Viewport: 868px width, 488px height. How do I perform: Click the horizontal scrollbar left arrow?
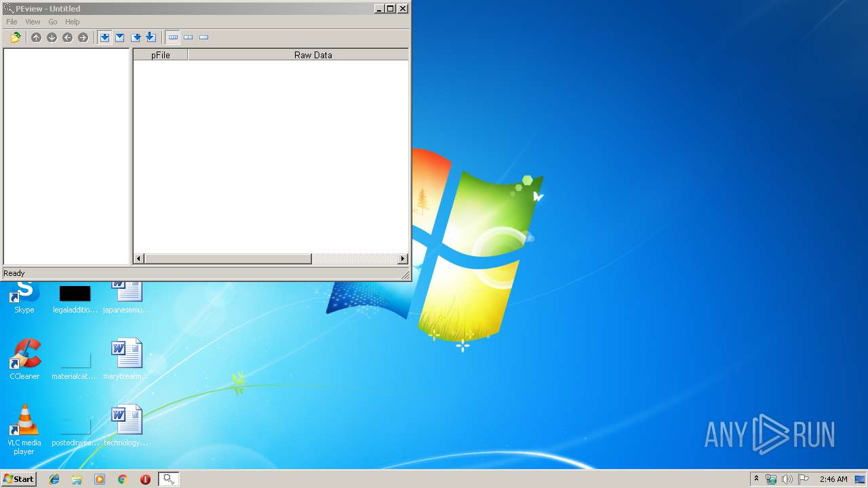[x=139, y=259]
